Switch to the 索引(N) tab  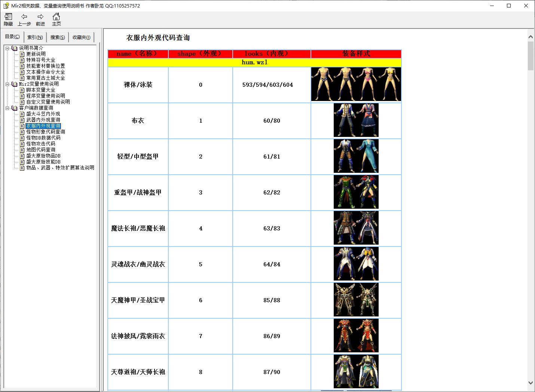(x=35, y=37)
